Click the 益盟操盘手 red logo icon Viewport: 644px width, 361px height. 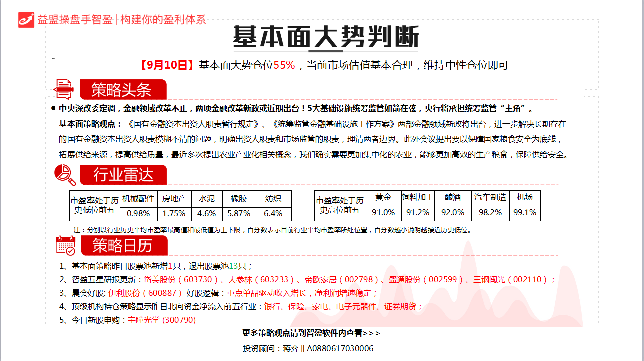(26, 19)
